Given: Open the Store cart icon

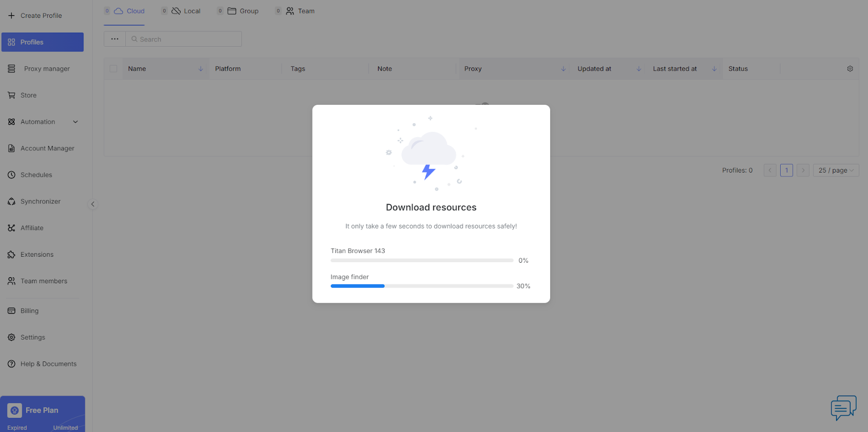Looking at the screenshot, I should (11, 96).
